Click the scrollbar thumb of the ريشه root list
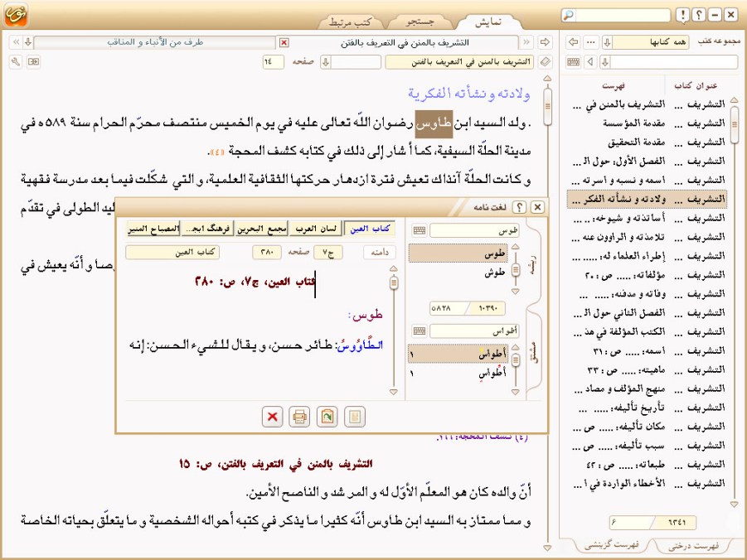The height and width of the screenshot is (560, 747). tap(516, 270)
